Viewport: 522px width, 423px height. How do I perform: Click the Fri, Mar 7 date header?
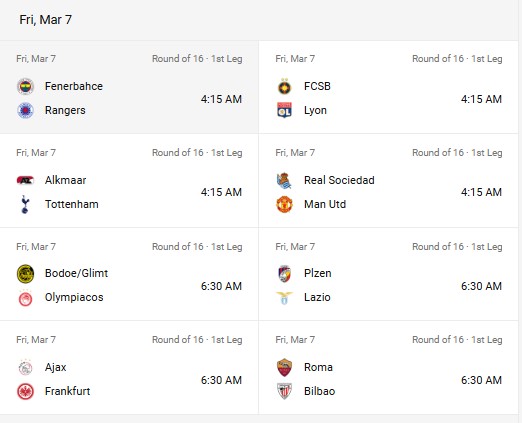click(45, 20)
